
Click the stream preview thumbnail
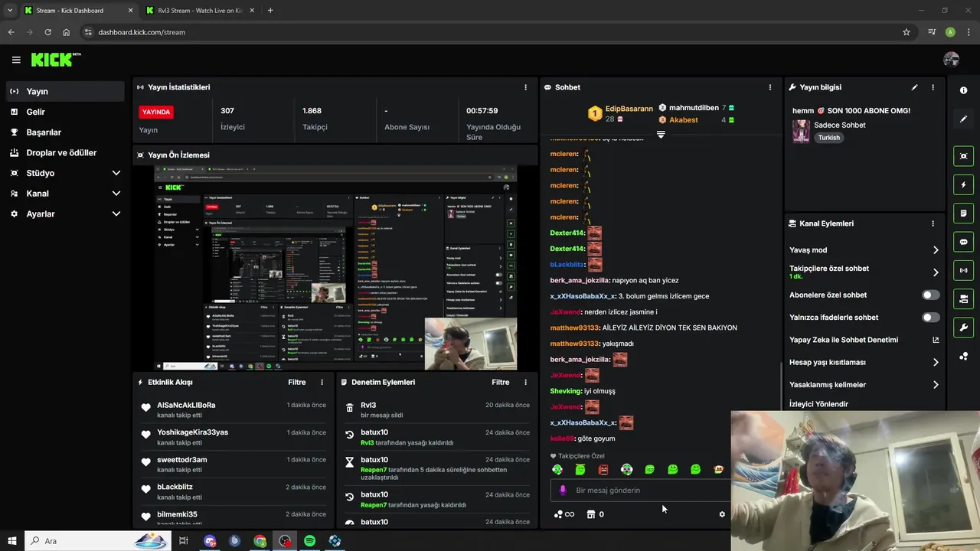[x=335, y=268]
